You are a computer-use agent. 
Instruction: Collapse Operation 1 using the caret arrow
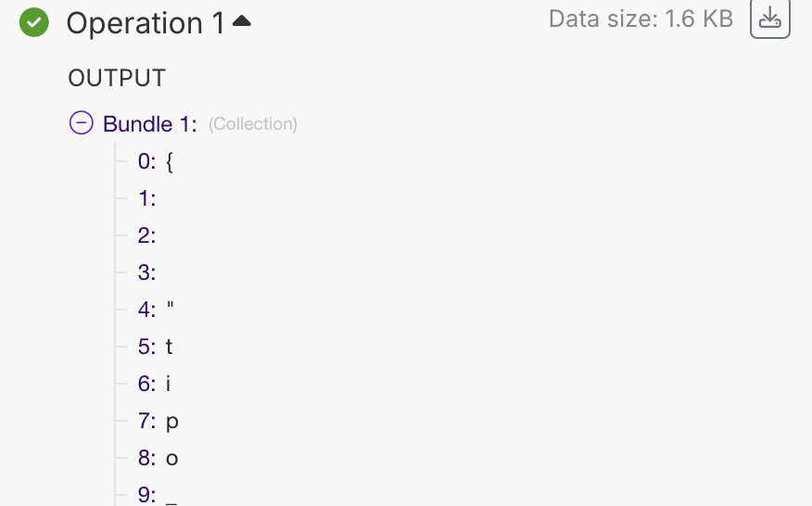pos(242,20)
